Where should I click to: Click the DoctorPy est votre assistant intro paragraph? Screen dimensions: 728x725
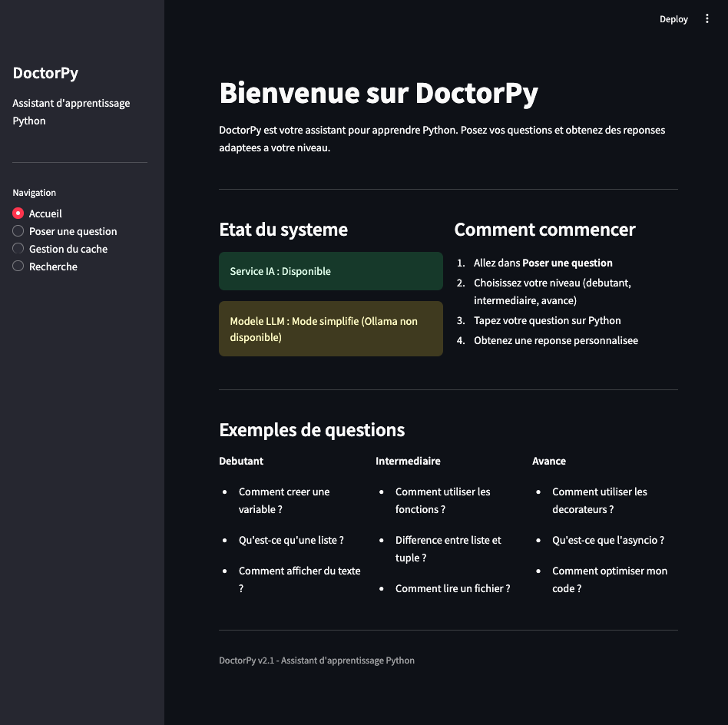pyautogui.click(x=442, y=139)
